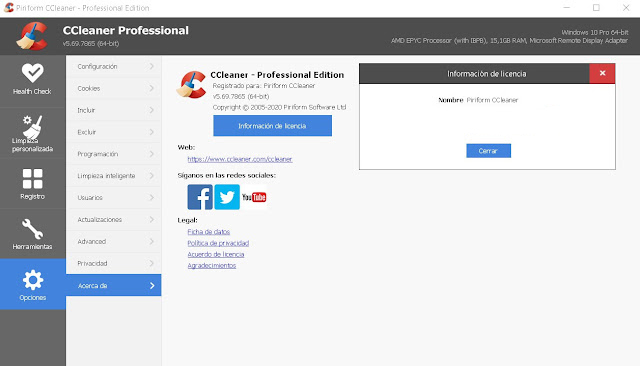Open the Política de privacidad link
Viewport: 640px width, 366px height.
(218, 243)
